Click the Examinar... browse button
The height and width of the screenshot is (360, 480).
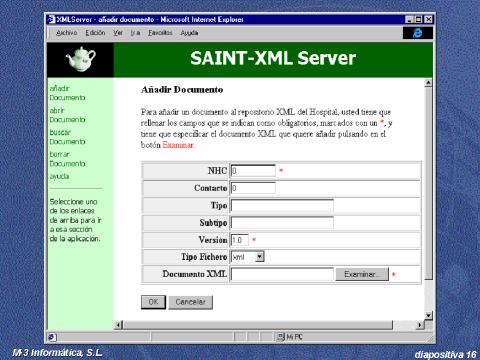click(362, 274)
